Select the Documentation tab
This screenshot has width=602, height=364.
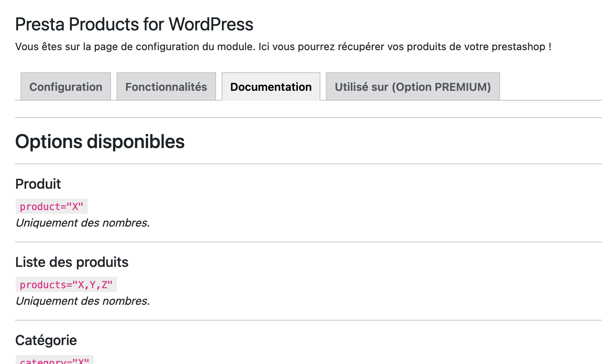pos(271,86)
